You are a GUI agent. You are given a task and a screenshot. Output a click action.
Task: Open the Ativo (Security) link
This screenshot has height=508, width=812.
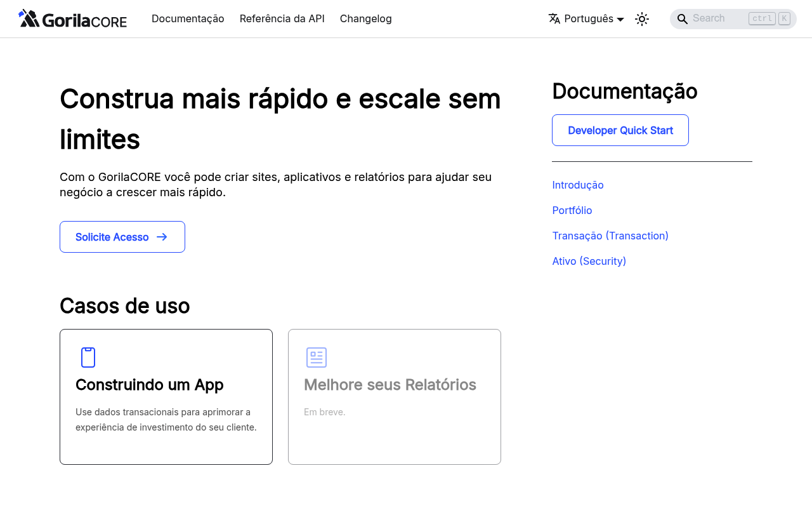pos(589,261)
